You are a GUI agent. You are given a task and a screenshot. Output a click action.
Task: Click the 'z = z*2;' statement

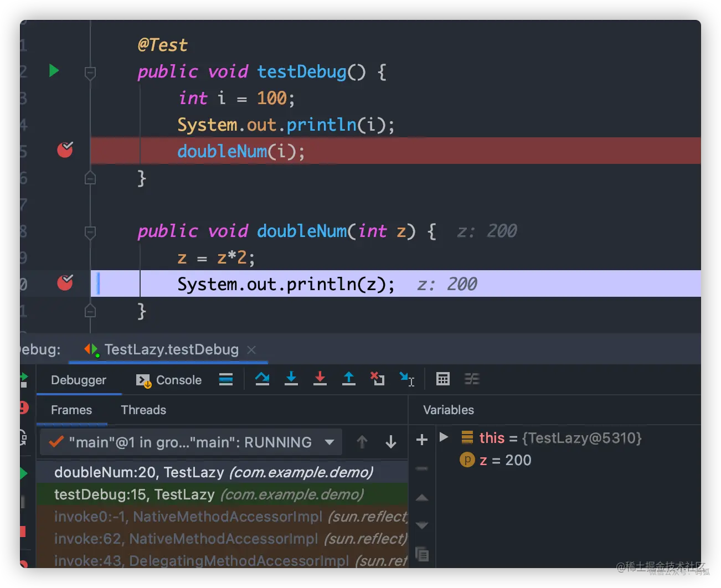[x=216, y=257]
